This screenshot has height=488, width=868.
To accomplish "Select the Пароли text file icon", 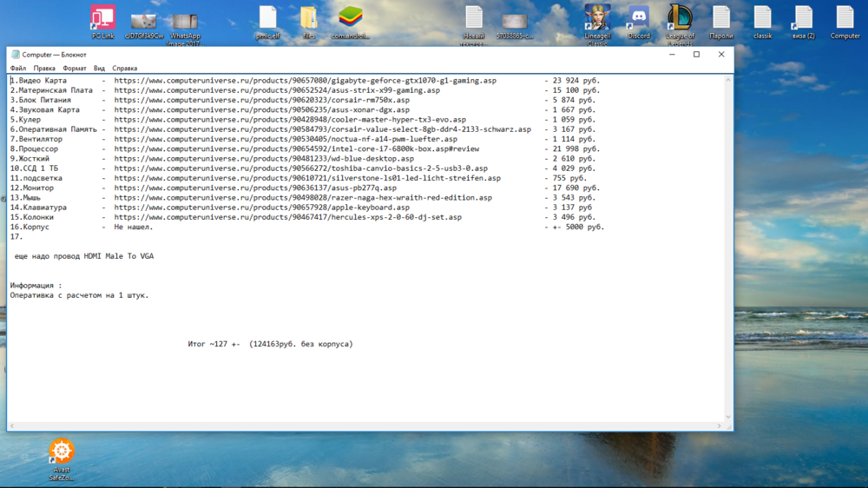I will (721, 20).
